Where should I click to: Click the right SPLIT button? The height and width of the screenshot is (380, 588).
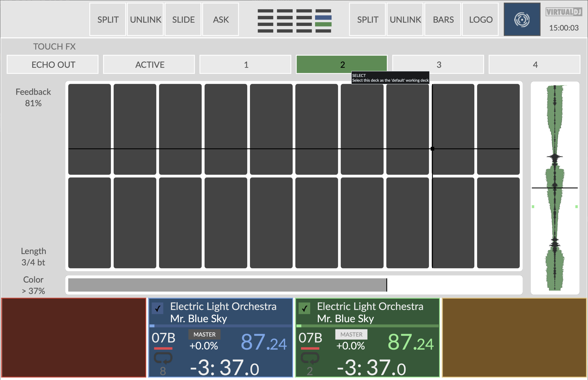pyautogui.click(x=367, y=19)
